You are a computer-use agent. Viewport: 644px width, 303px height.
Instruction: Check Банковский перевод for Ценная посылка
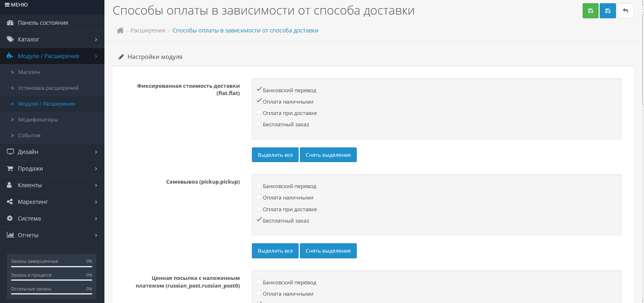[258, 282]
